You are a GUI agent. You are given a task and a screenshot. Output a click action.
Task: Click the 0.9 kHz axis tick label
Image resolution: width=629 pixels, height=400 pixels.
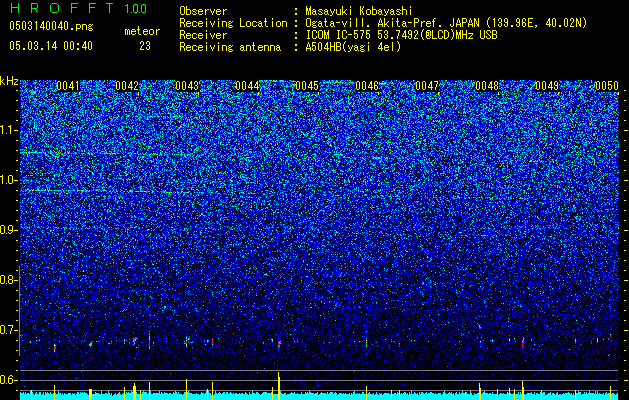(7, 230)
